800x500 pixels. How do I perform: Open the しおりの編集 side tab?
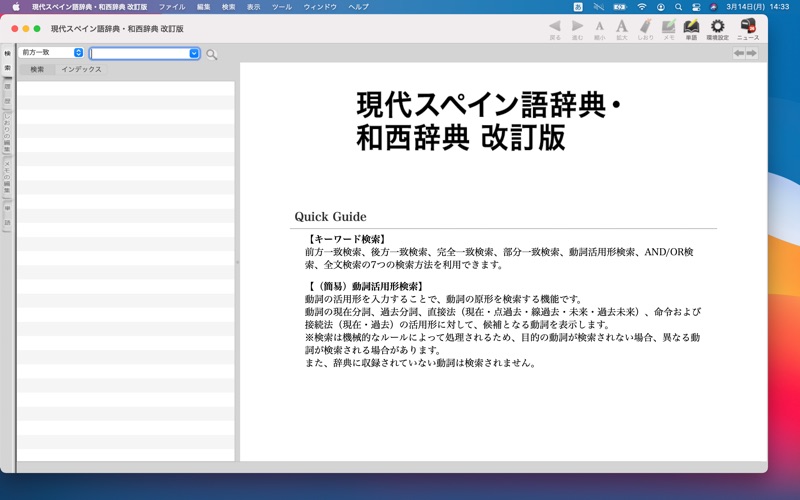pos(7,132)
